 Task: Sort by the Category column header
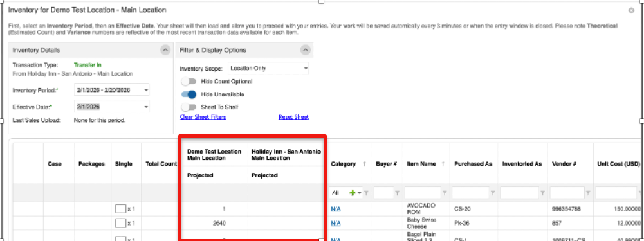tap(344, 164)
